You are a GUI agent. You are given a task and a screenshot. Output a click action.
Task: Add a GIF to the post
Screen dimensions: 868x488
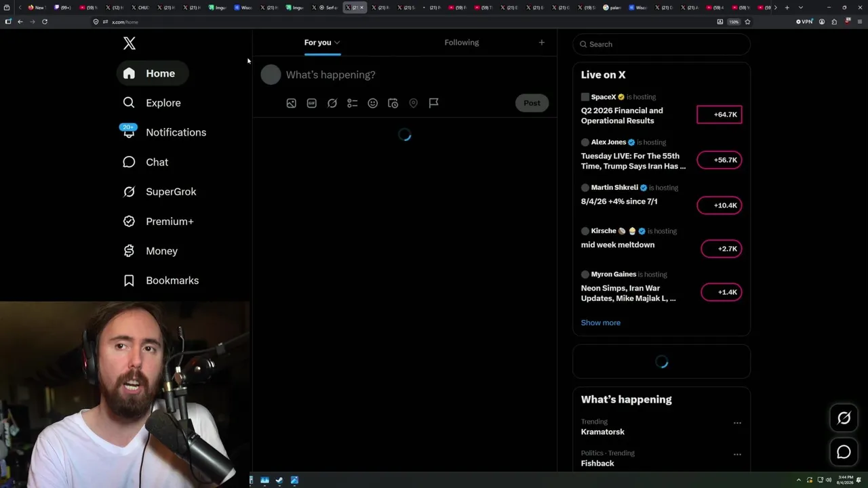312,103
